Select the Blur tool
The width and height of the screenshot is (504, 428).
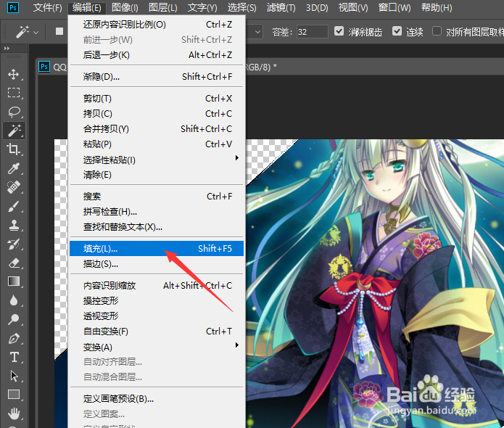point(14,300)
